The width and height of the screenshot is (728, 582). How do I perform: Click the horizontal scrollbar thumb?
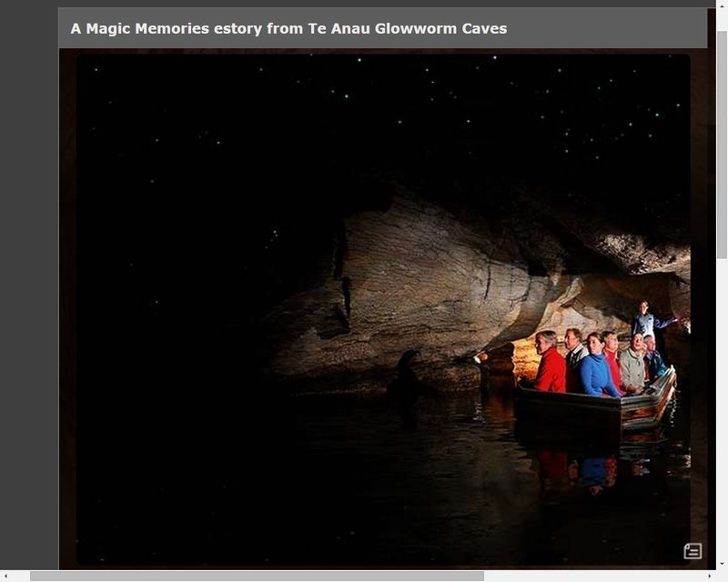point(257,576)
